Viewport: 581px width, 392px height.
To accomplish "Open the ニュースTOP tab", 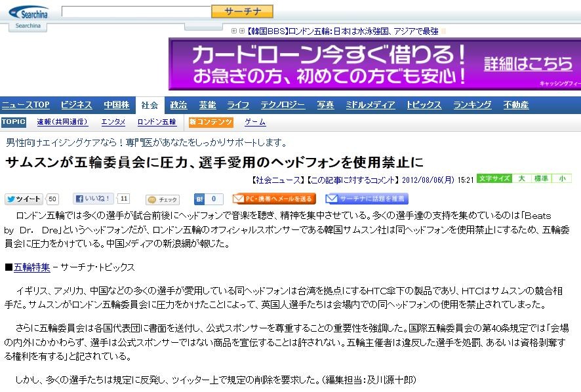I will pos(26,105).
